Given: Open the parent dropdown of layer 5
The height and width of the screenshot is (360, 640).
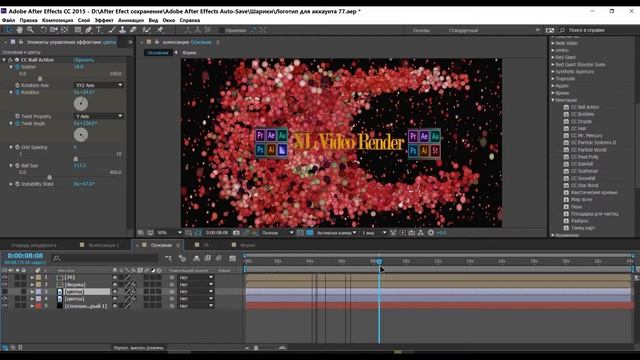Looking at the screenshot, I should [x=196, y=306].
